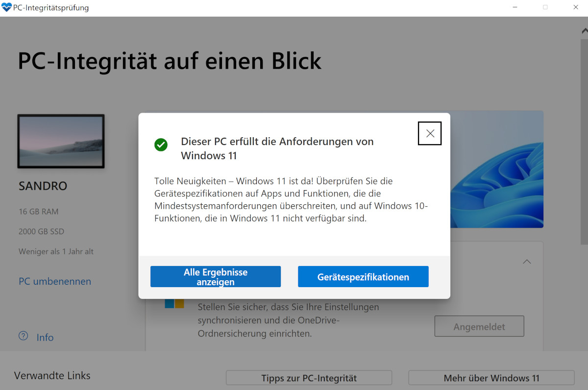Select the PC name SANDRO text

43,186
